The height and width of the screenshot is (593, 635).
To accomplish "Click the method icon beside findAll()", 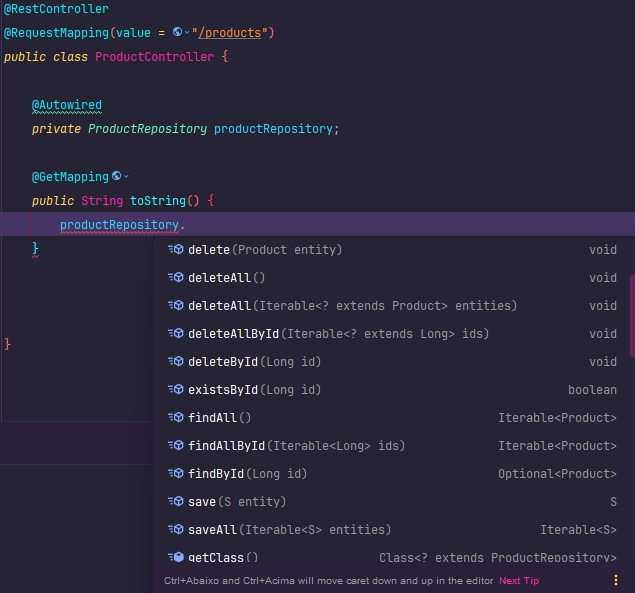I will tap(176, 418).
